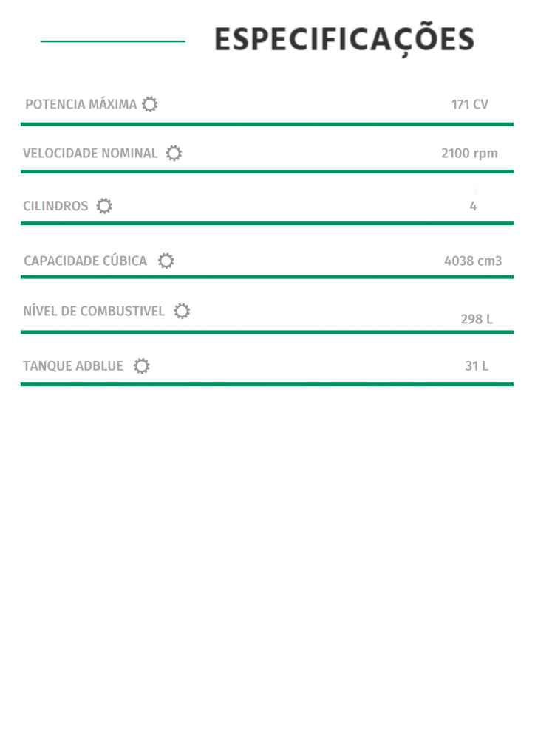Click the Capacidade Cúbica label

pyautogui.click(x=86, y=261)
